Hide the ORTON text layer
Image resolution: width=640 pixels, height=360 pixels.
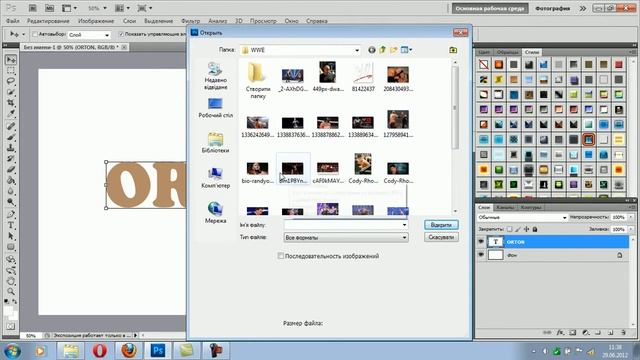[x=481, y=242]
